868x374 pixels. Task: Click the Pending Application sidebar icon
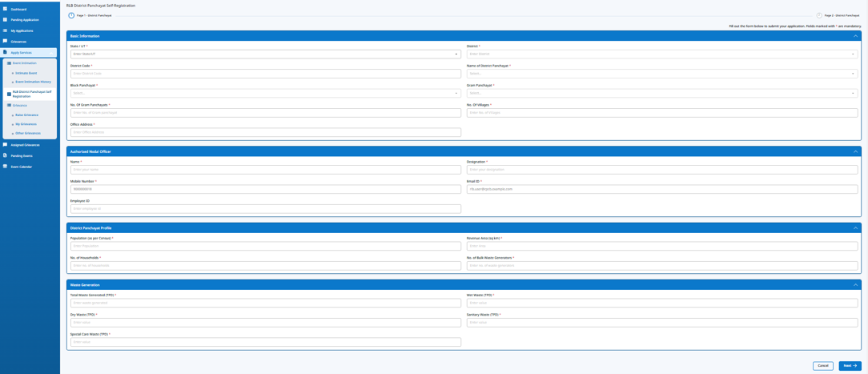[5, 19]
